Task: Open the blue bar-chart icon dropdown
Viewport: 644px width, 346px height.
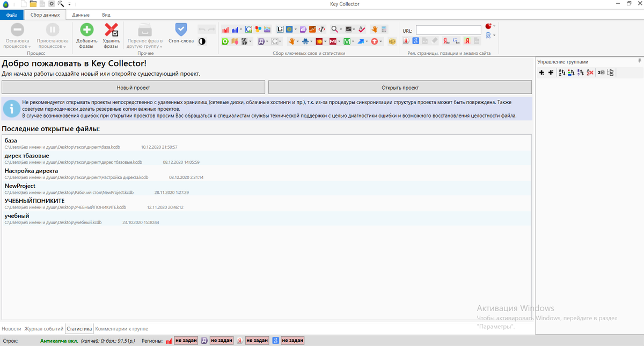Action: click(x=240, y=30)
